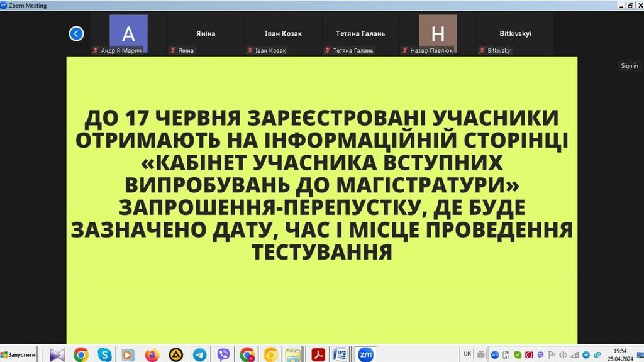Click the Sign in link
Image resolution: width=644 pixels, height=362 pixels.
pyautogui.click(x=630, y=66)
